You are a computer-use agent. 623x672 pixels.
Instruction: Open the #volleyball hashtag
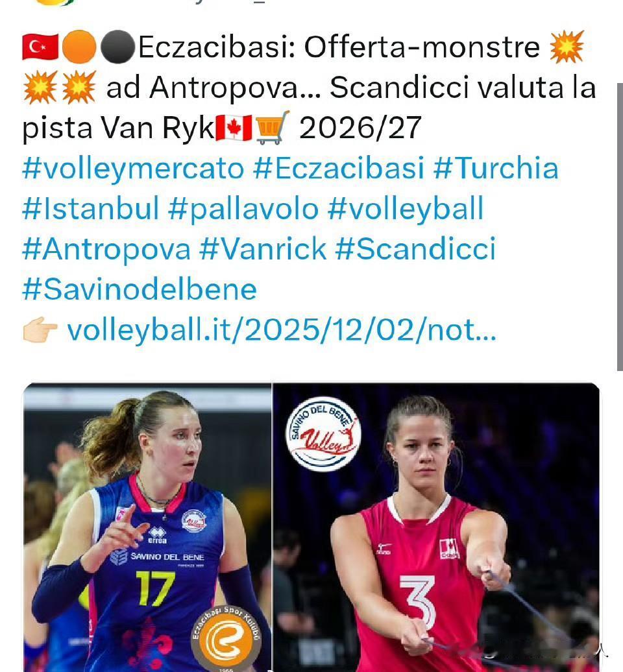click(406, 209)
